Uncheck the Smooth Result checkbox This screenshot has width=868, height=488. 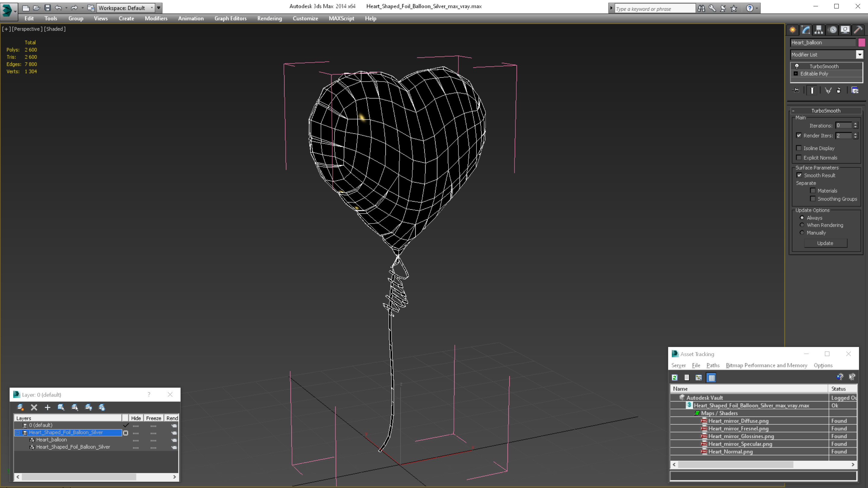(799, 175)
